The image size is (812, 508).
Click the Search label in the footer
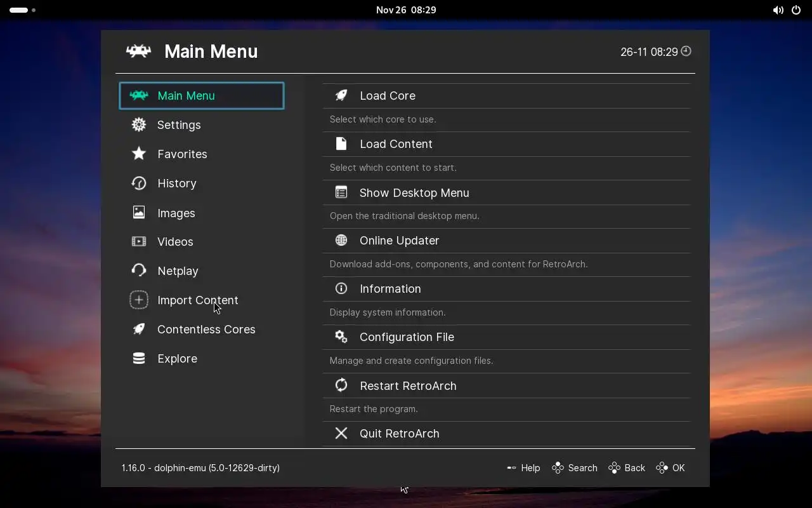point(583,468)
